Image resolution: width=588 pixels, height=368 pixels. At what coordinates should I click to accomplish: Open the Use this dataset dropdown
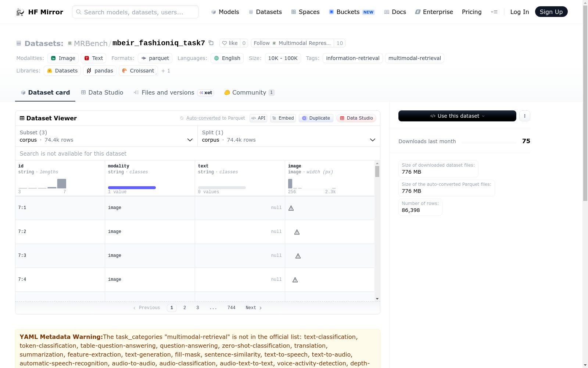click(457, 116)
